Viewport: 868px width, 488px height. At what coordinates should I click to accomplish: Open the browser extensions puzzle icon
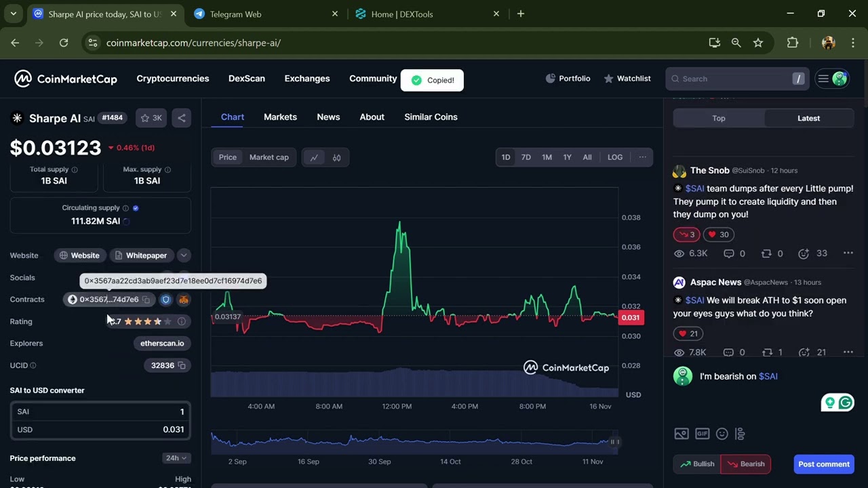pyautogui.click(x=793, y=43)
